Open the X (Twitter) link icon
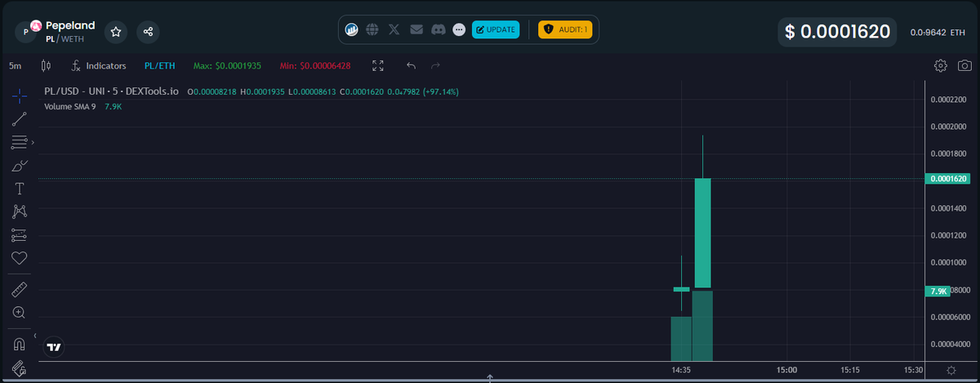 point(394,29)
